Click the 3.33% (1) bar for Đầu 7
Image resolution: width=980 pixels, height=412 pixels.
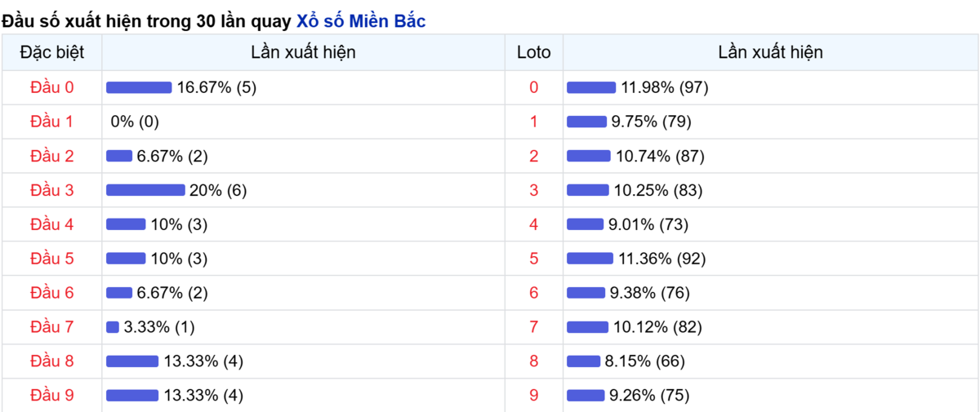tap(113, 327)
